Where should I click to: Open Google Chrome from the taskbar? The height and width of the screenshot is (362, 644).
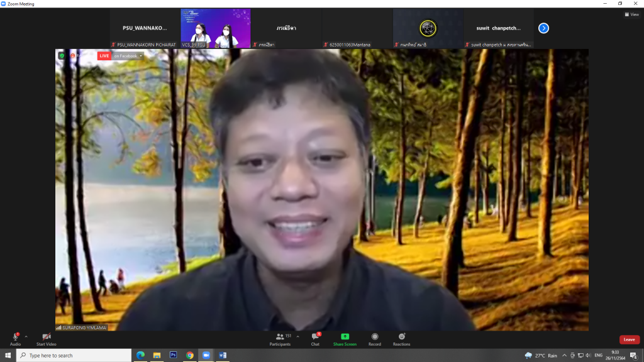[189, 355]
